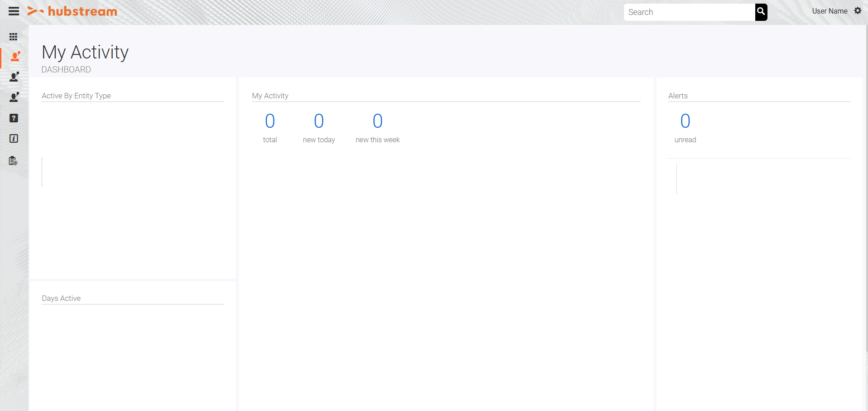The image size is (868, 411).
Task: Click the third person icon in sidebar
Action: [15, 97]
